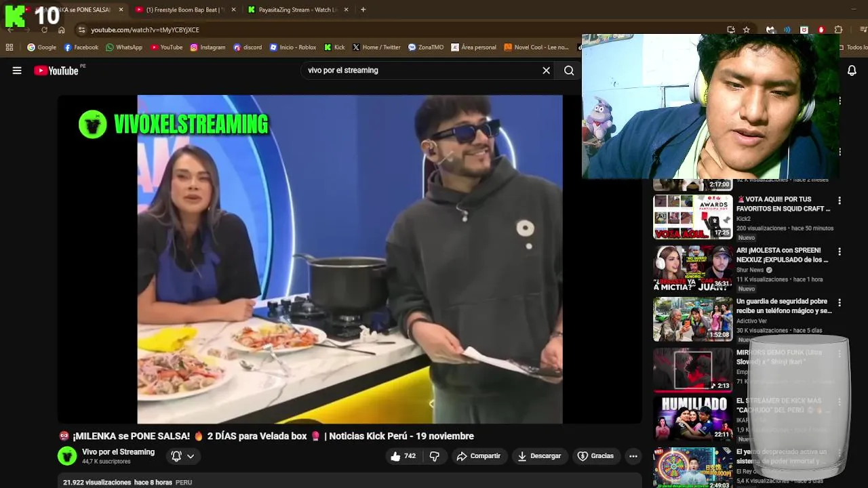Image resolution: width=868 pixels, height=488 pixels.
Task: Open Kick bookmark
Action: [x=334, y=47]
